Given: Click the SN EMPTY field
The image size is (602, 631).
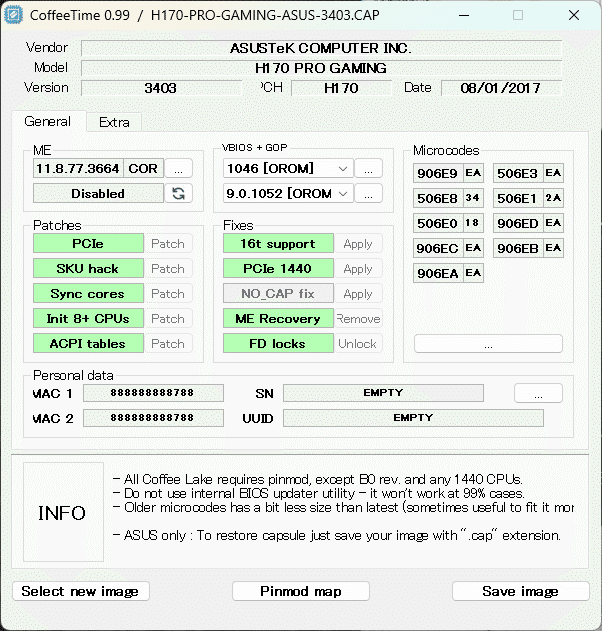Looking at the screenshot, I should 383,393.
